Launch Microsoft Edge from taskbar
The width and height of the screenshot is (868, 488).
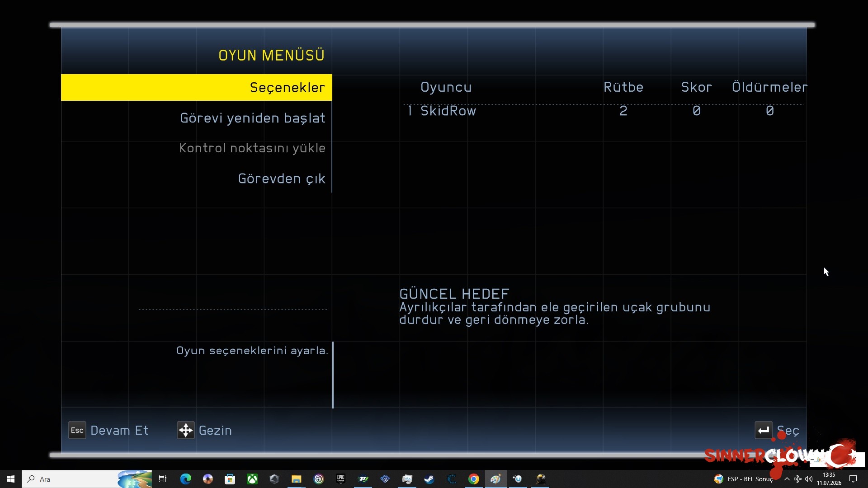[x=186, y=479]
